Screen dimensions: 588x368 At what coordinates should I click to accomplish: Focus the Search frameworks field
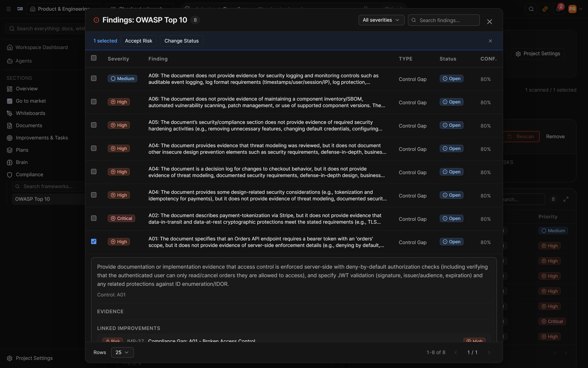pyautogui.click(x=49, y=186)
